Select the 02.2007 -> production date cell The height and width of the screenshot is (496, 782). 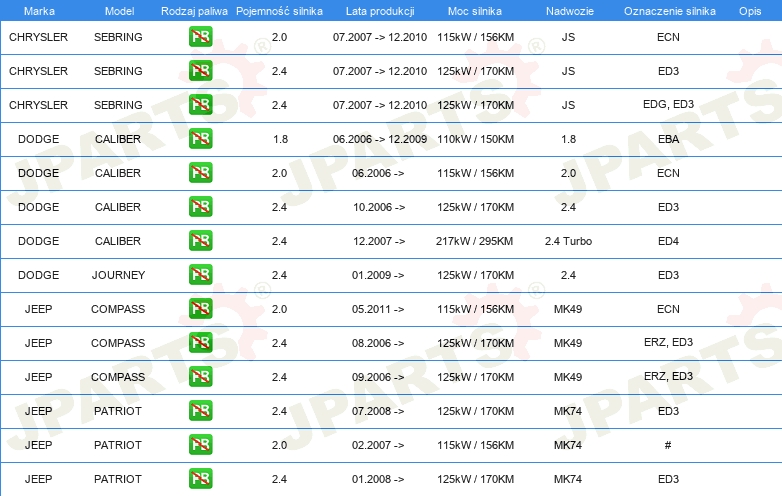378,445
